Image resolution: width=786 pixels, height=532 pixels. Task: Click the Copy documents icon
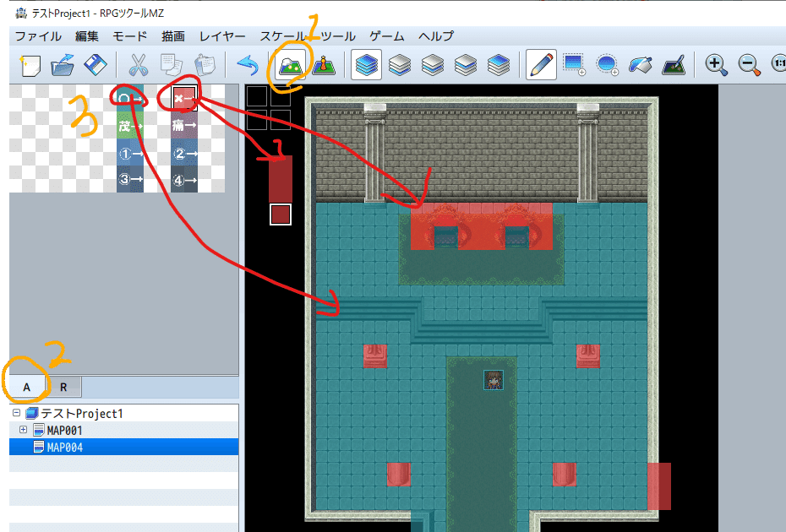172,65
